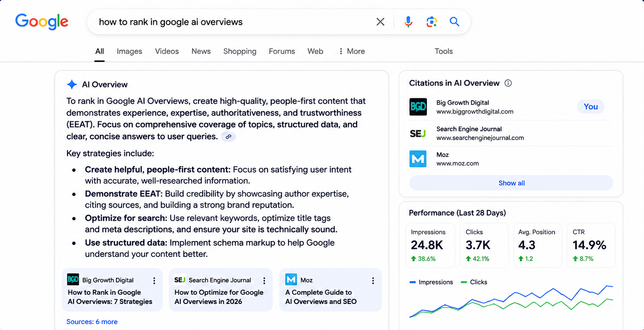Click www.moz.com URL in citations
Screen dimensions: 644x330
[x=458, y=163]
